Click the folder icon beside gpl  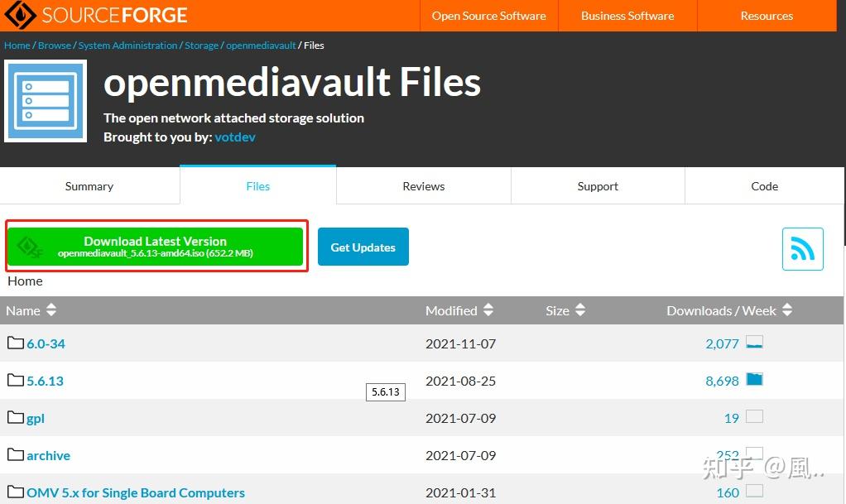[x=15, y=417]
